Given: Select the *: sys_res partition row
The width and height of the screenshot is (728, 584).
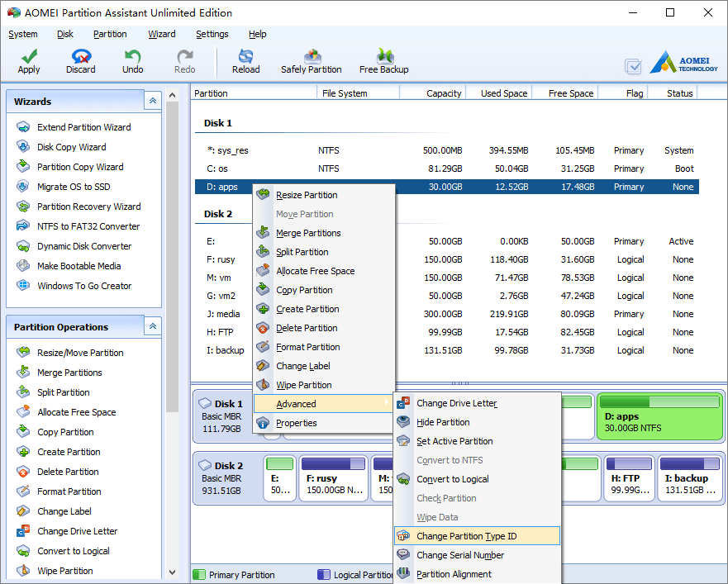Looking at the screenshot, I should click(447, 150).
